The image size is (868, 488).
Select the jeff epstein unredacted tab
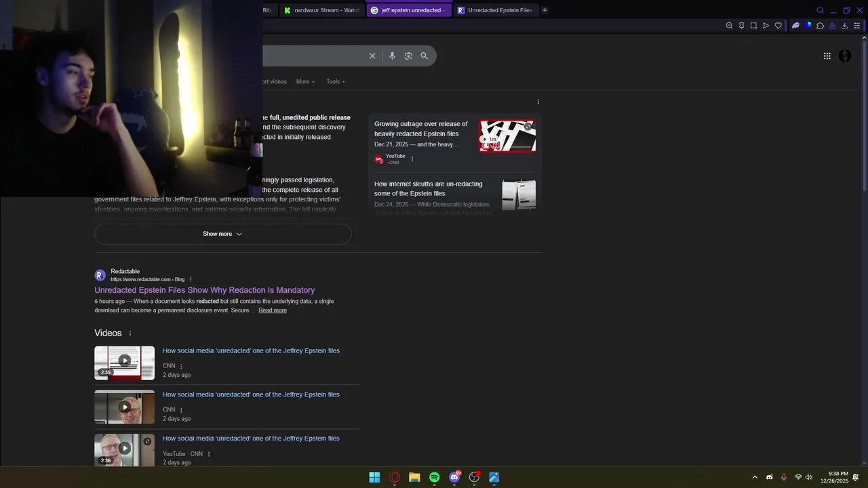409,10
